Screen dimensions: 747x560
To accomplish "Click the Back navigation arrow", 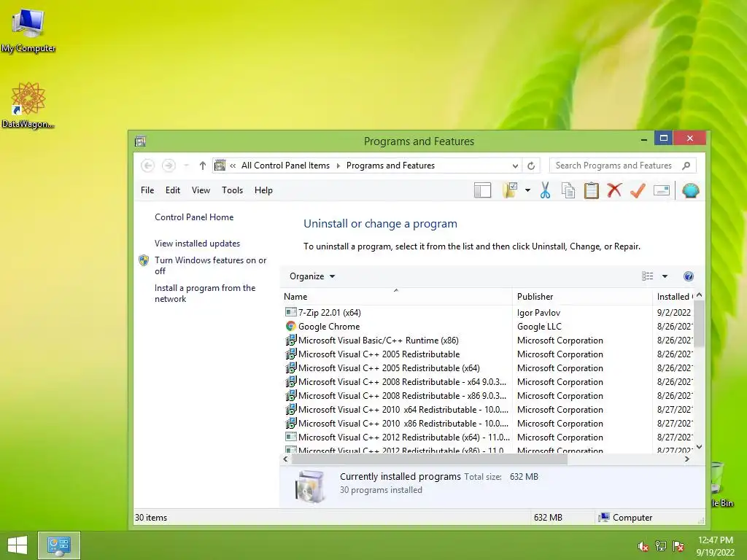I will (147, 166).
